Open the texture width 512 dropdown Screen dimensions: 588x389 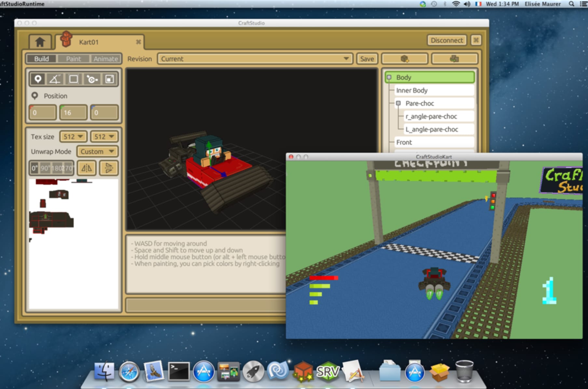tap(73, 137)
